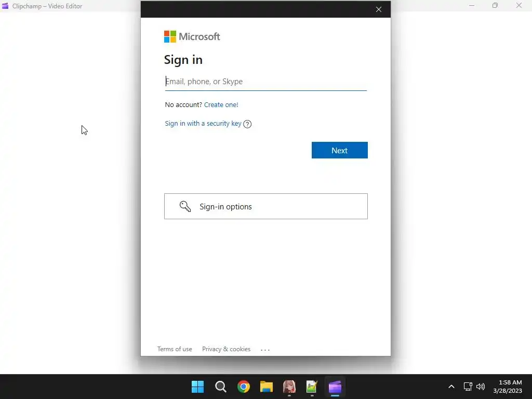532x399 pixels.
Task: Click the blue Next button
Action: (x=340, y=150)
